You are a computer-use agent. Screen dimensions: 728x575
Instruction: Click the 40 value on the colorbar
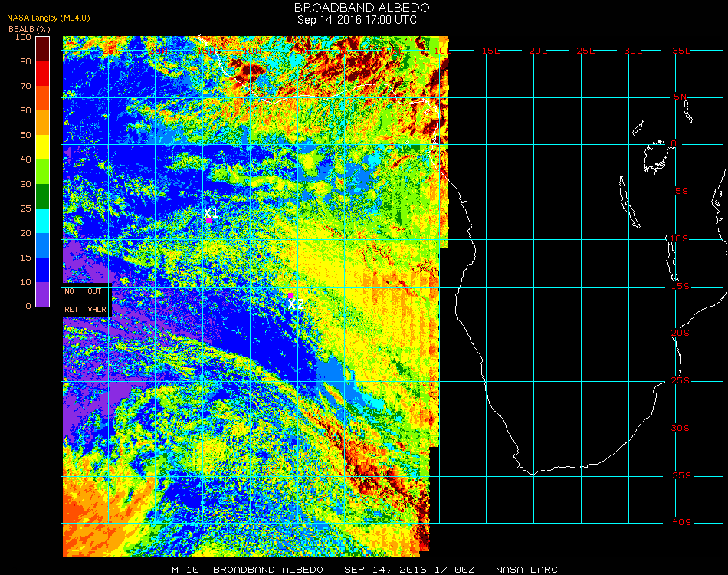pos(25,160)
